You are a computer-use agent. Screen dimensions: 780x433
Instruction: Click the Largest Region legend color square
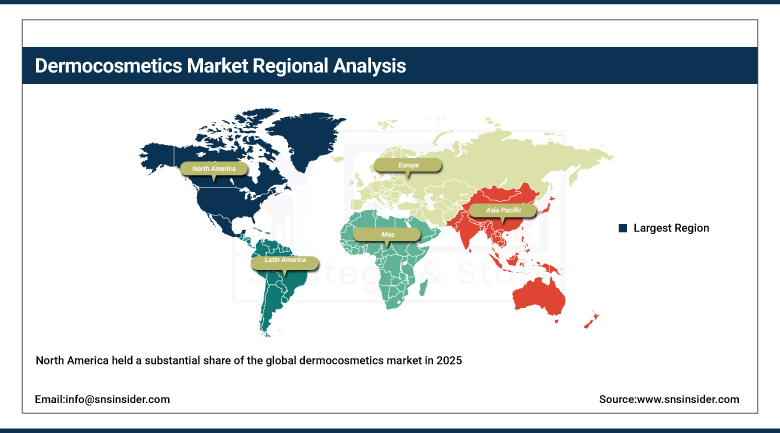[x=623, y=228]
